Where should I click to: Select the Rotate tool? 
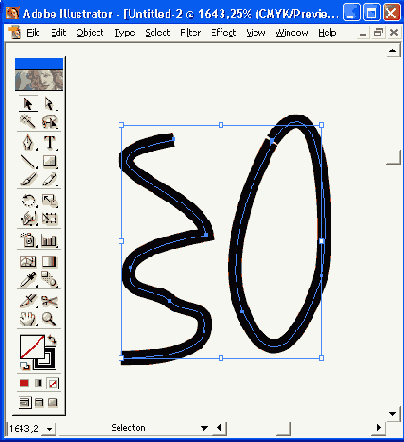[x=29, y=200]
